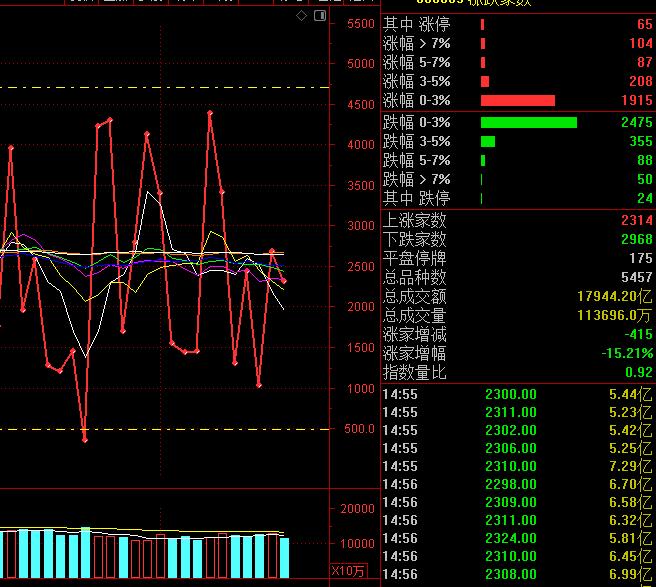
Task: Click the count 1915 for 涨幅 0-3%
Action: pos(637,100)
